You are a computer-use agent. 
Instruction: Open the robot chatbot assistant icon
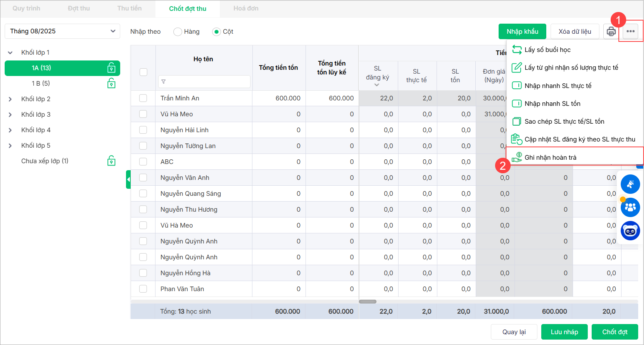pyautogui.click(x=630, y=231)
